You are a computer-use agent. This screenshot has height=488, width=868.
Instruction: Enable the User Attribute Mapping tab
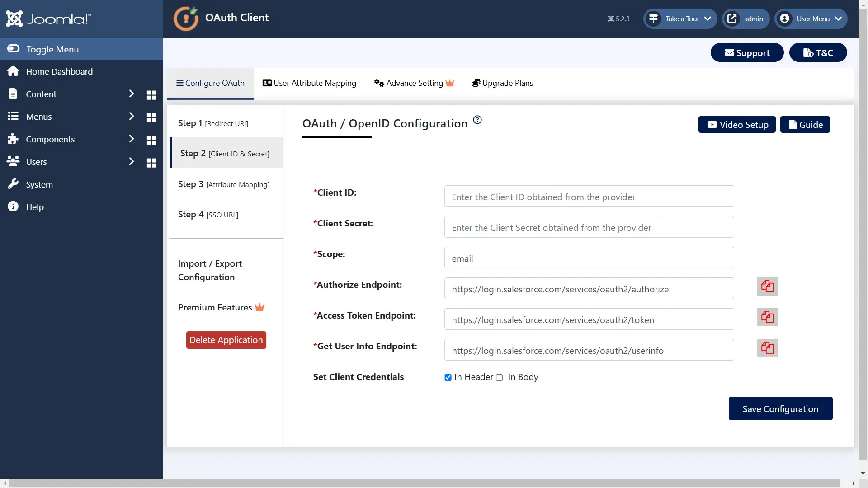(x=309, y=83)
